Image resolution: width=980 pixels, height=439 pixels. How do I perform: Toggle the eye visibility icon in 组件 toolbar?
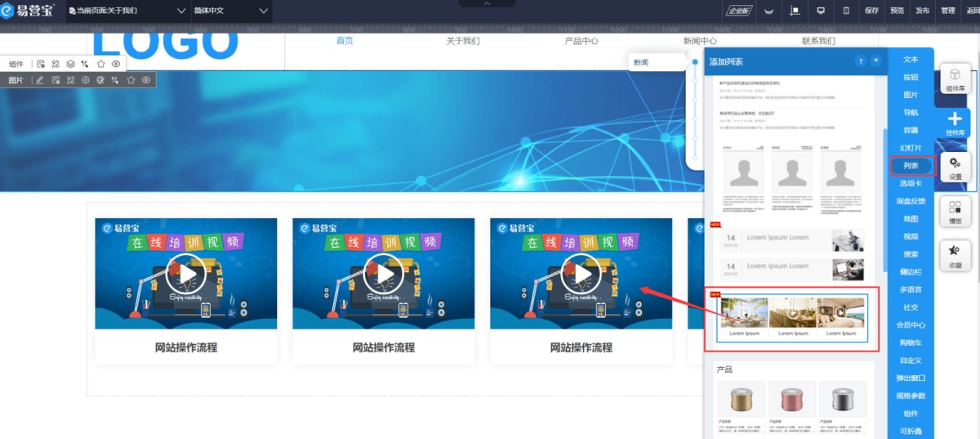click(116, 64)
